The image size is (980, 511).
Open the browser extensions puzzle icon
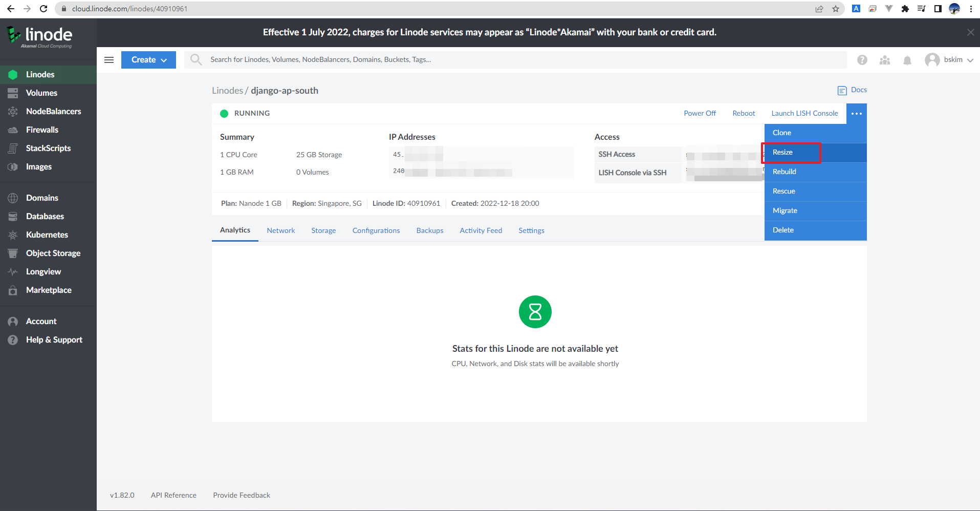905,9
